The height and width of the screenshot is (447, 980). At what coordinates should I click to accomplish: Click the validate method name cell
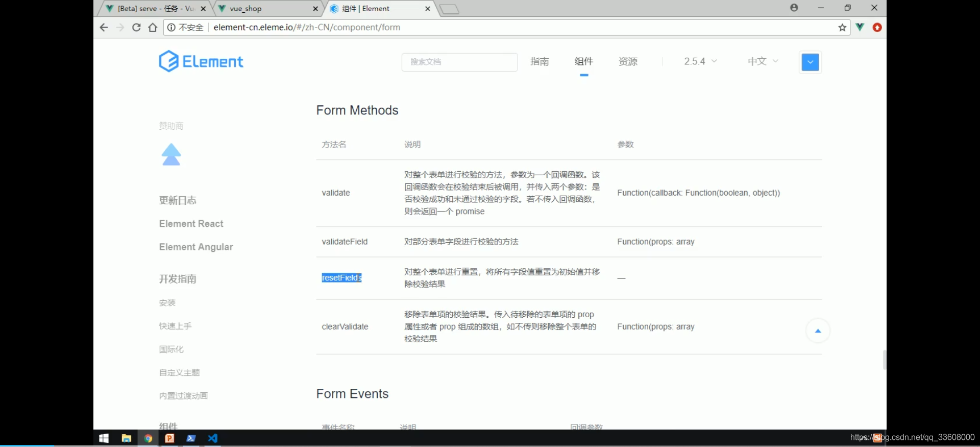click(336, 193)
